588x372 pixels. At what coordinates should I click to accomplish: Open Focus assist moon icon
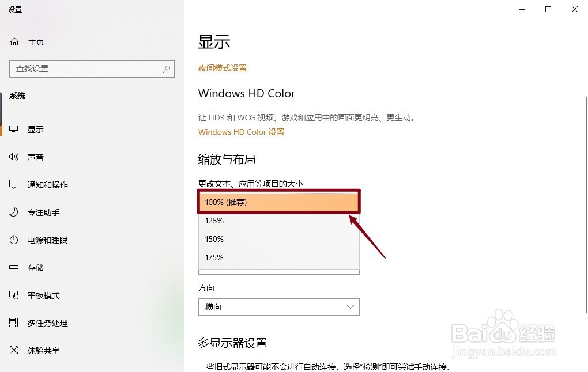pos(14,212)
